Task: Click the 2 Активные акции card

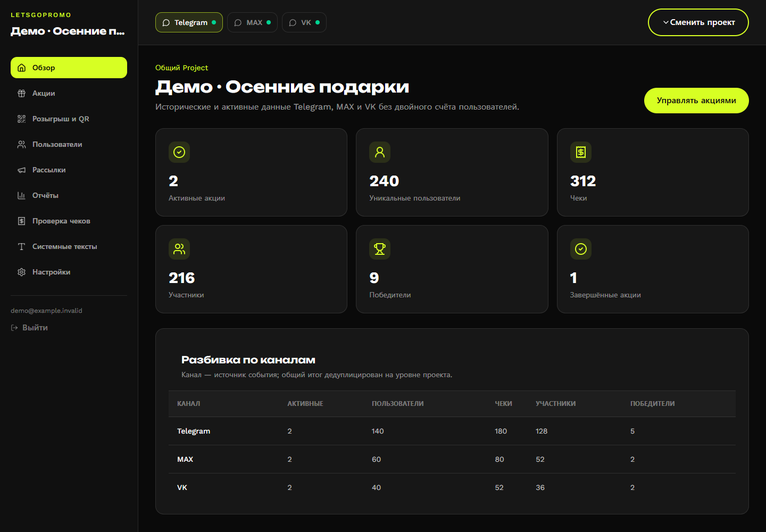Action: [251, 172]
